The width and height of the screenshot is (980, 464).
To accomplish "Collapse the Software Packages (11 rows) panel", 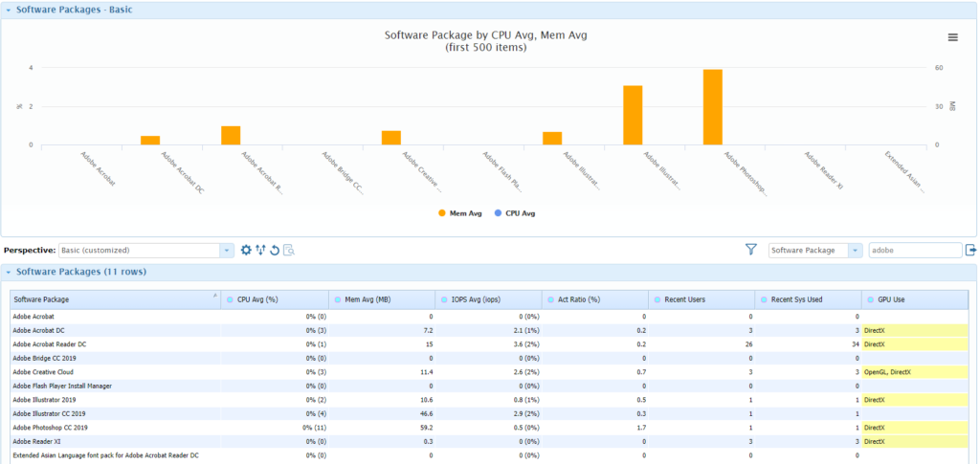I will point(8,273).
